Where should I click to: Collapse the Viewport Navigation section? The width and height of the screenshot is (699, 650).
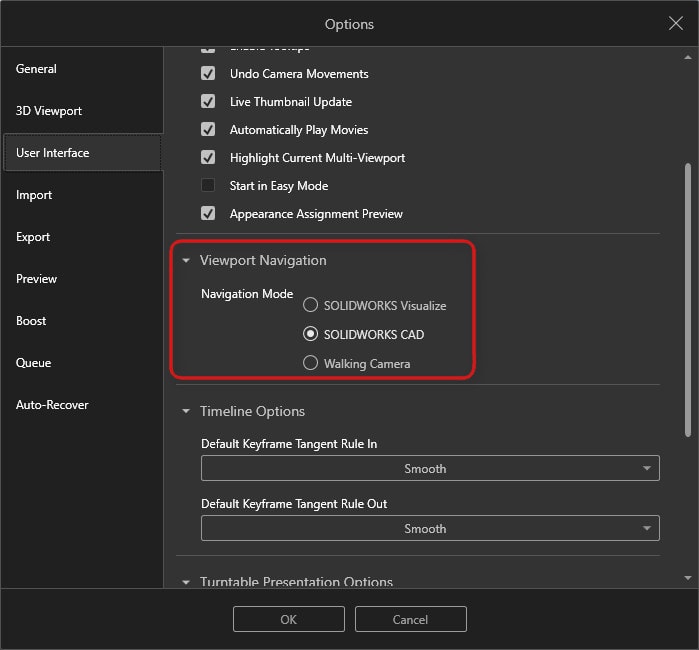186,261
